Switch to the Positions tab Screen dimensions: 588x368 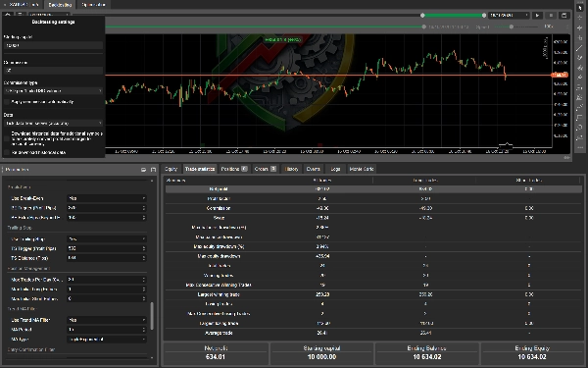click(x=234, y=169)
